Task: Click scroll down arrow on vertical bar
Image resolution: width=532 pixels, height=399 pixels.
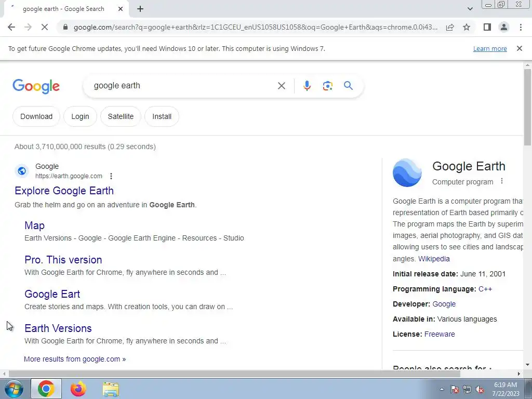Action: tap(527, 365)
